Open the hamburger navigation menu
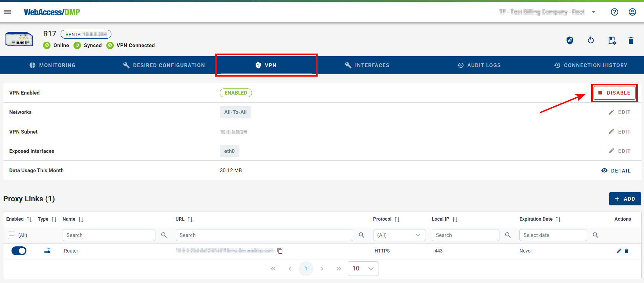 click(x=7, y=12)
